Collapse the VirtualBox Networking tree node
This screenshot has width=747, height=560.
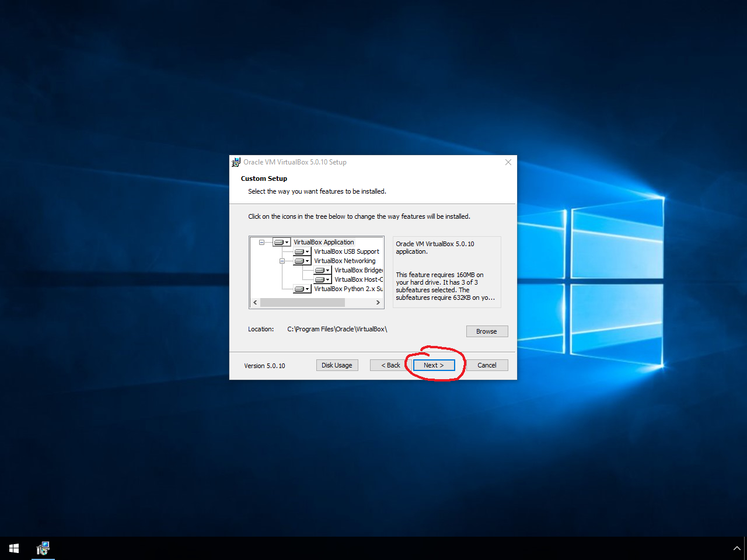282,261
